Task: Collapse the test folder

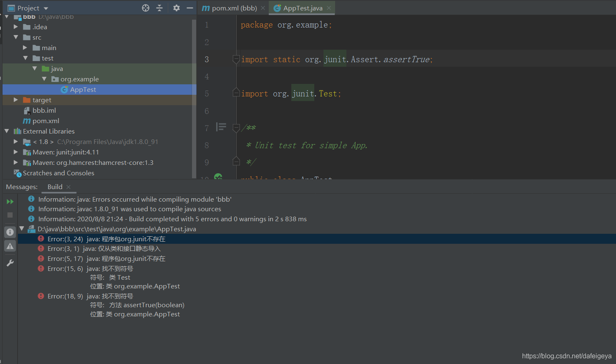Action: coord(25,58)
